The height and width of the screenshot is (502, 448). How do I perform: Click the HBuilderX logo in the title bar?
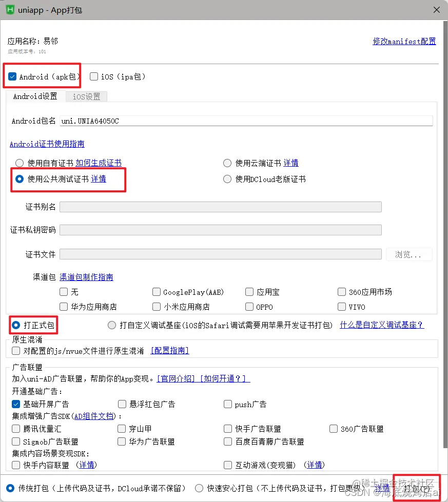point(9,10)
